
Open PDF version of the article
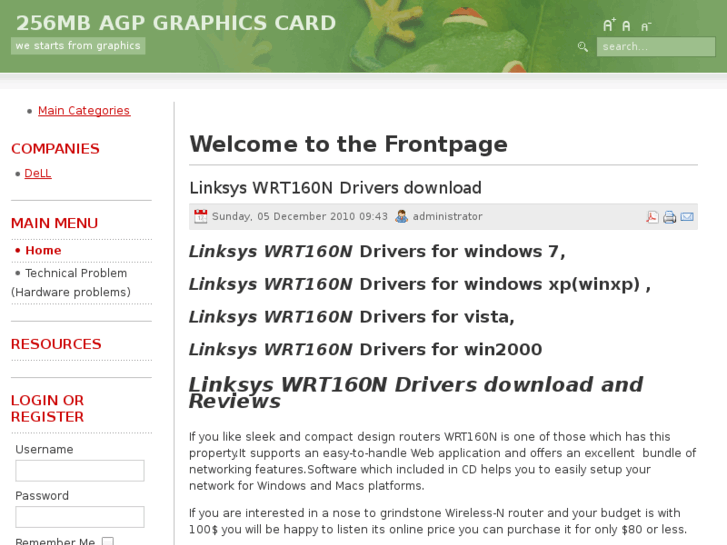point(652,217)
